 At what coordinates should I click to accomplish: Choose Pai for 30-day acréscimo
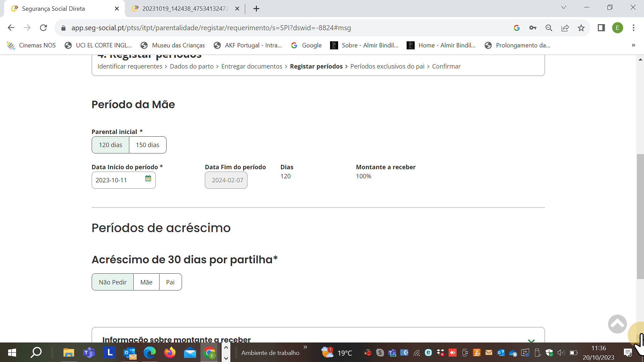(170, 282)
